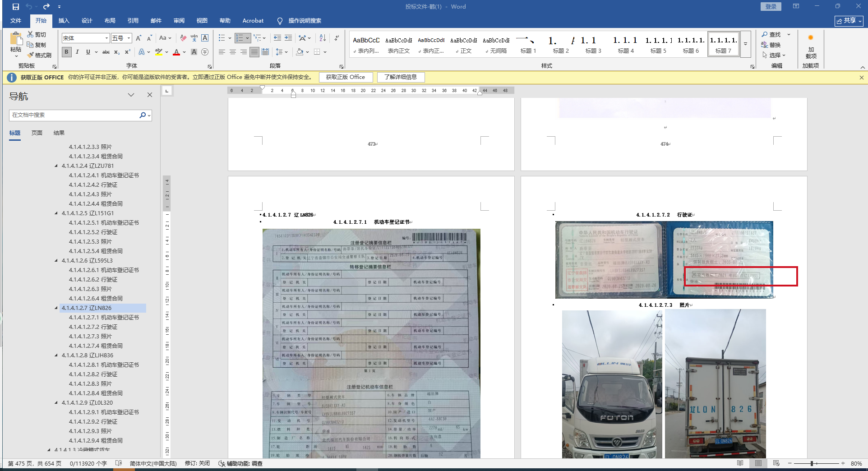Apply strikethrough with the abc icon
Viewport: 868px width, 471px height.
tap(106, 52)
